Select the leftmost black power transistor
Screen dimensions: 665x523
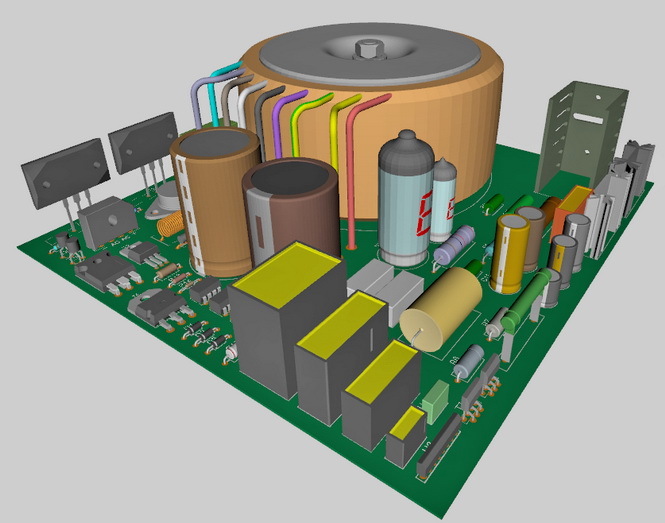66,174
